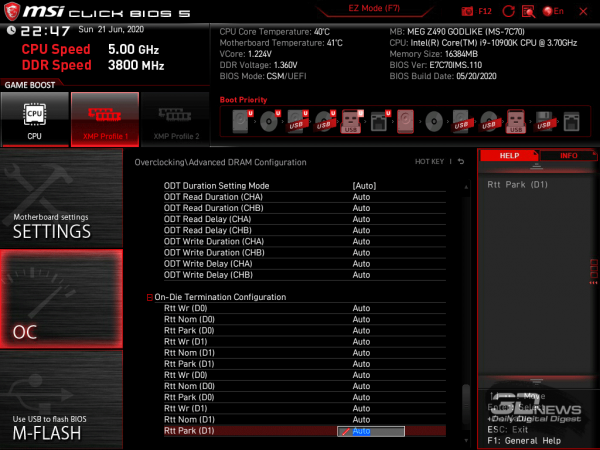Screen dimensions: 600x450
Task: Switch to the HELP tab
Action: [509, 156]
